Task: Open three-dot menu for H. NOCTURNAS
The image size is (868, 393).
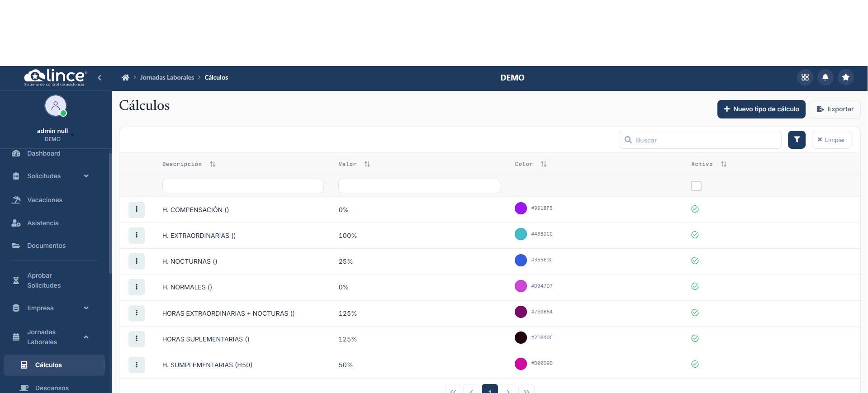Action: pyautogui.click(x=137, y=261)
